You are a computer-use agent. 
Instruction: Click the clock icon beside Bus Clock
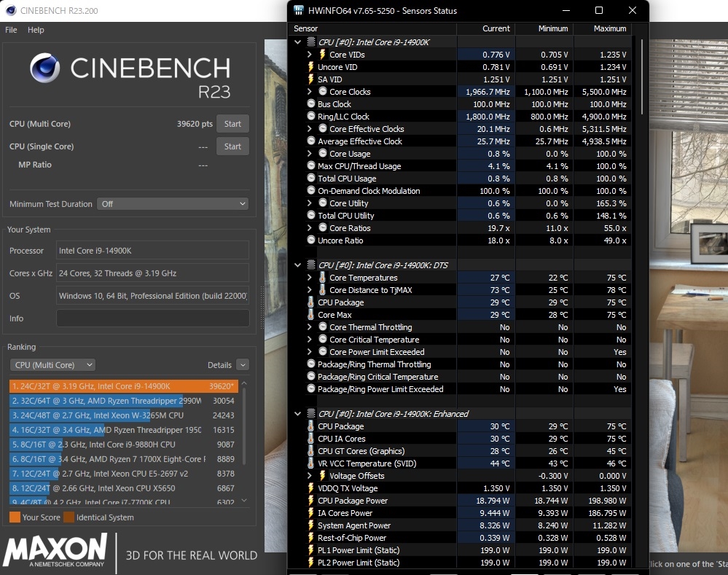(x=311, y=104)
